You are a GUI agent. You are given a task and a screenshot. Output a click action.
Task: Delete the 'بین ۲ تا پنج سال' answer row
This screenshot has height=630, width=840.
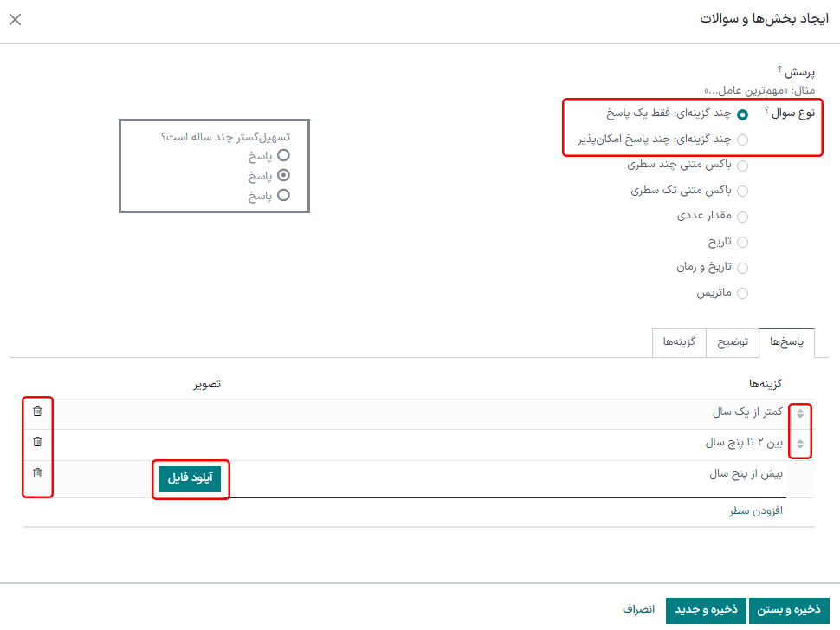37,442
